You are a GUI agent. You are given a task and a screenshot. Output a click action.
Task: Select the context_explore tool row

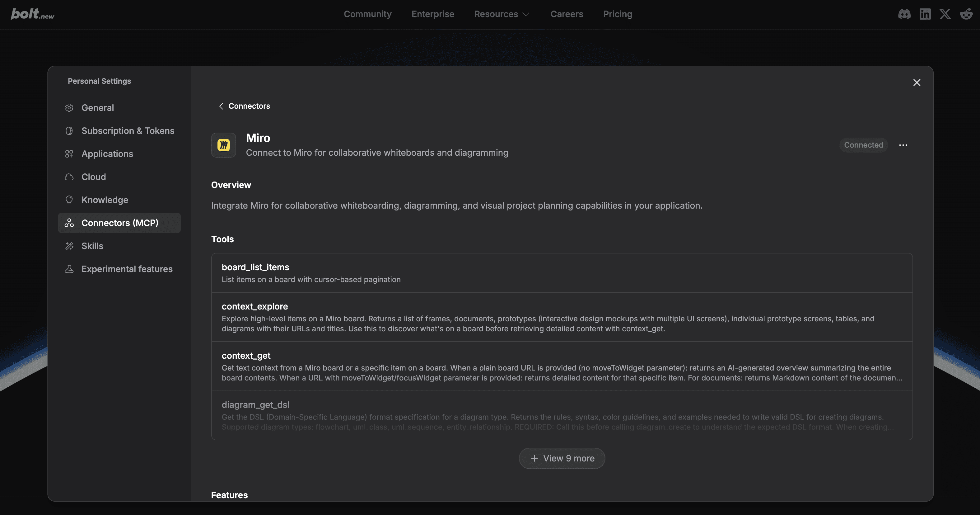point(562,317)
